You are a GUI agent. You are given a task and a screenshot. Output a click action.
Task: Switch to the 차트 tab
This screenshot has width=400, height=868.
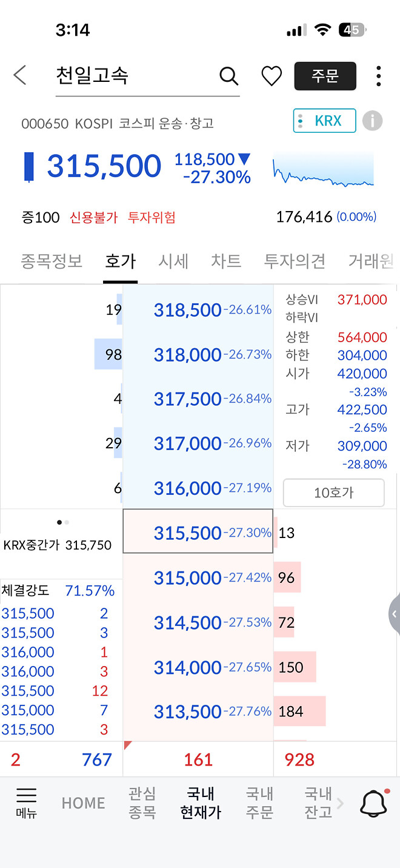[x=225, y=261]
